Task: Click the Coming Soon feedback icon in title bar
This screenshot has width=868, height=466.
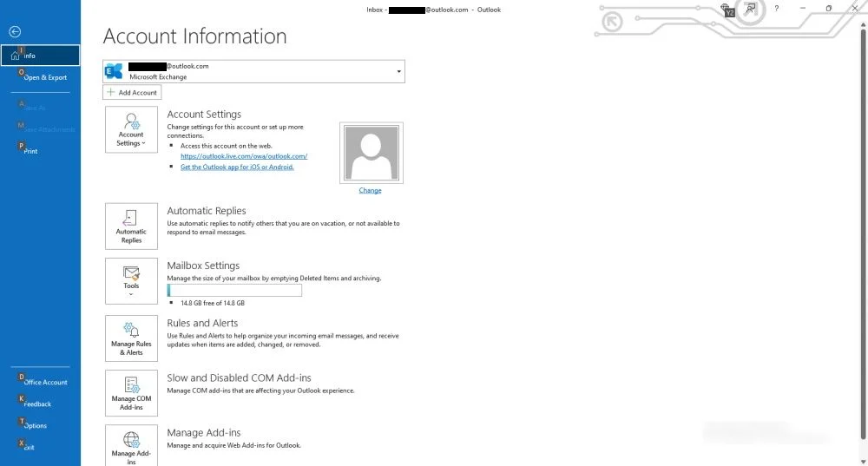Action: (x=750, y=9)
